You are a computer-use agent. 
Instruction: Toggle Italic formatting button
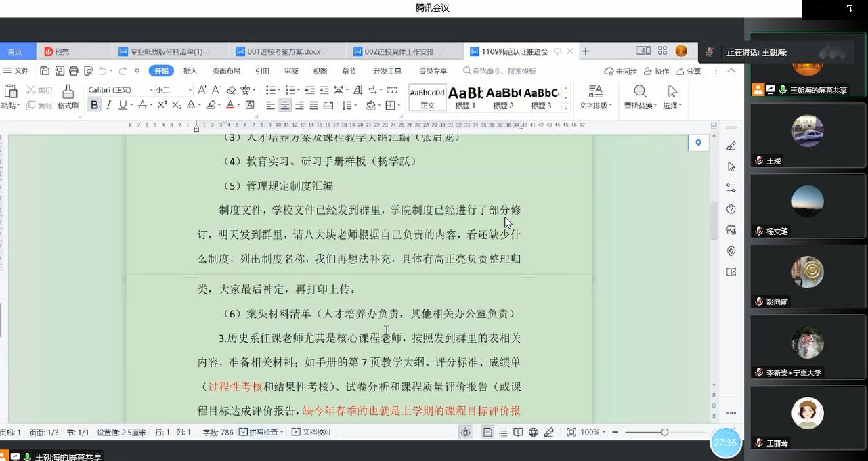108,105
